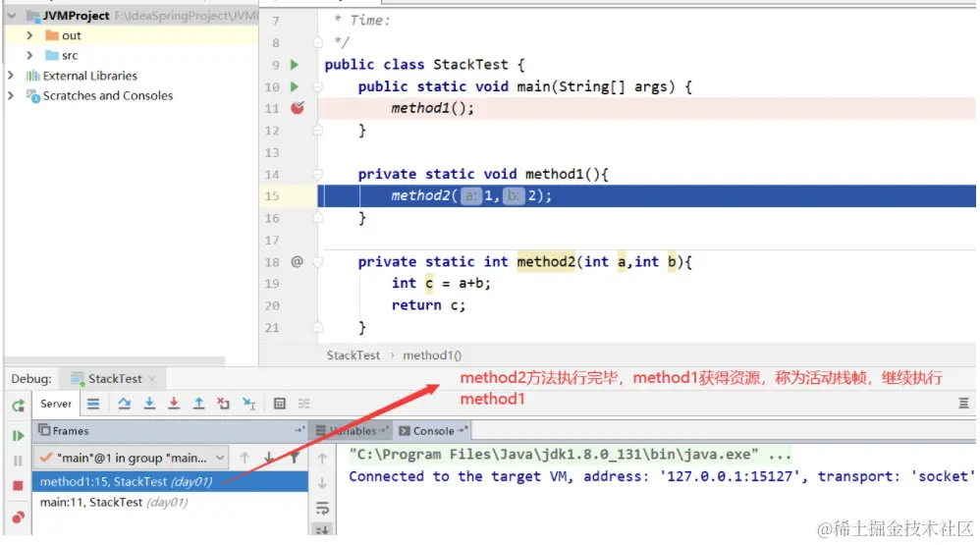Select JVMProject root in project tree
This screenshot has height=545, width=980.
tap(76, 15)
